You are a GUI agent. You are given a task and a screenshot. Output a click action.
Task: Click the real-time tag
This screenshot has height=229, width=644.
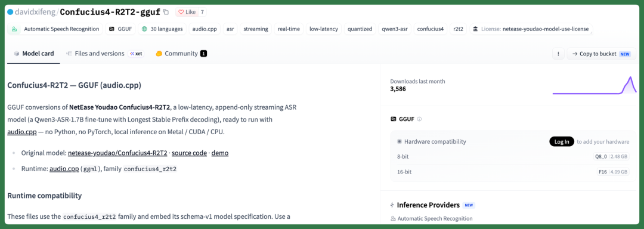click(x=289, y=29)
